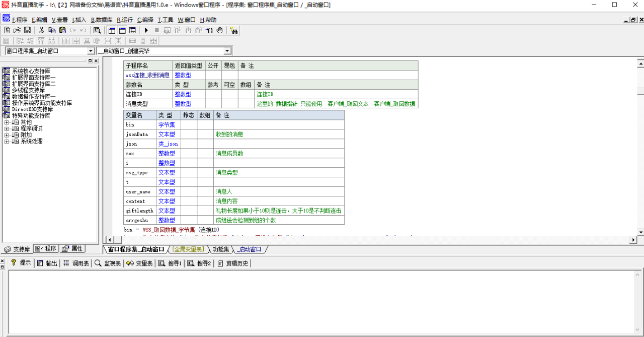Screen dimensions: 644x337
Task: Expand the 系统处理 tree node
Action: (7, 142)
